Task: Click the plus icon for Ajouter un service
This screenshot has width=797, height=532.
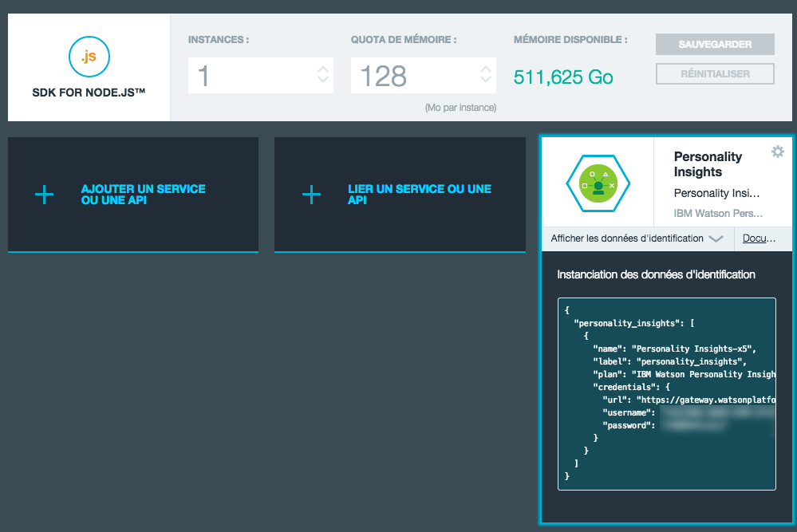Action: point(44,195)
